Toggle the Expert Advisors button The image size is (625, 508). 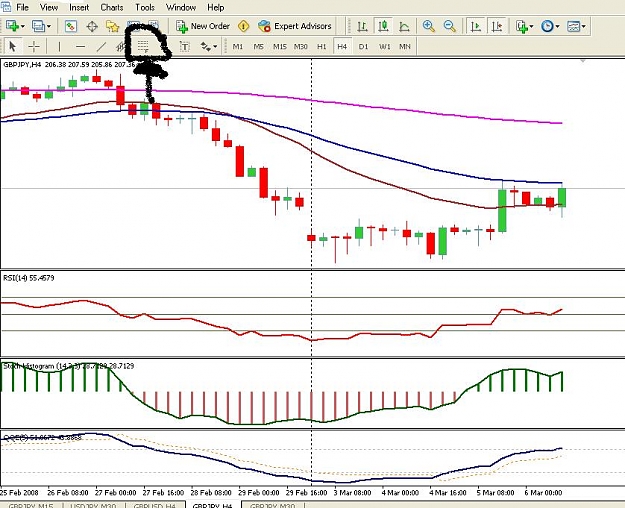point(295,26)
